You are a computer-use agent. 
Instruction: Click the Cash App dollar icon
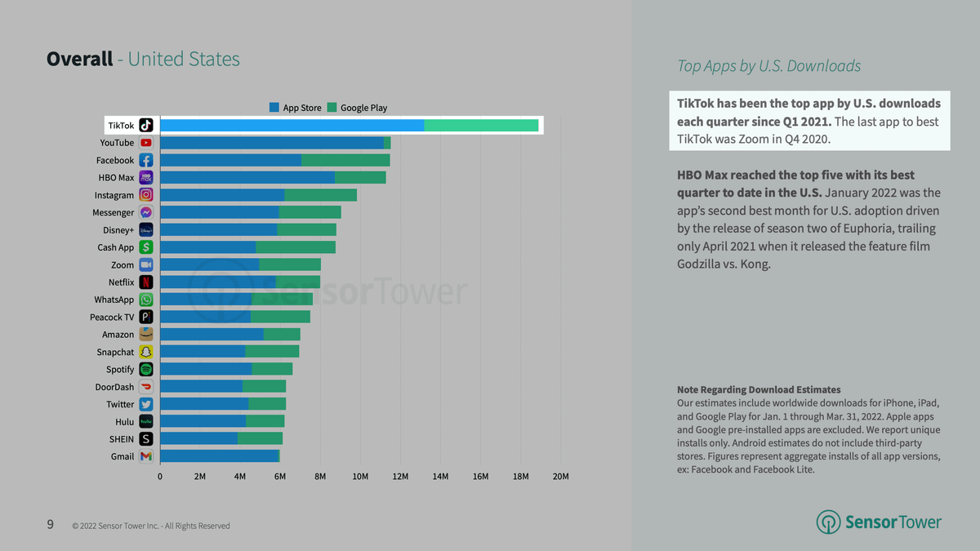pyautogui.click(x=146, y=247)
